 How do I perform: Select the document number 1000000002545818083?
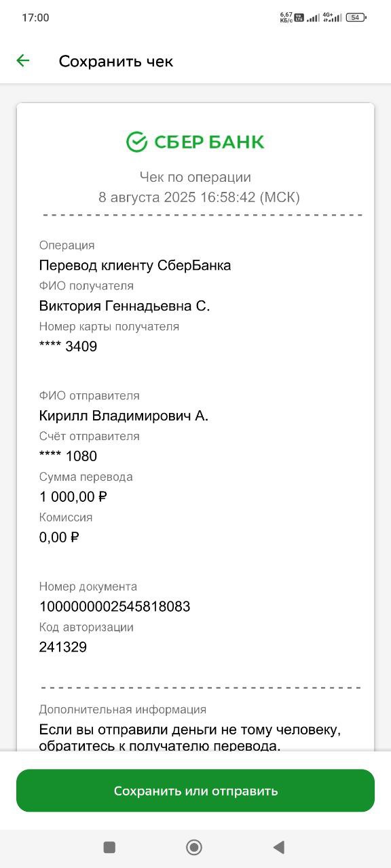point(115,606)
